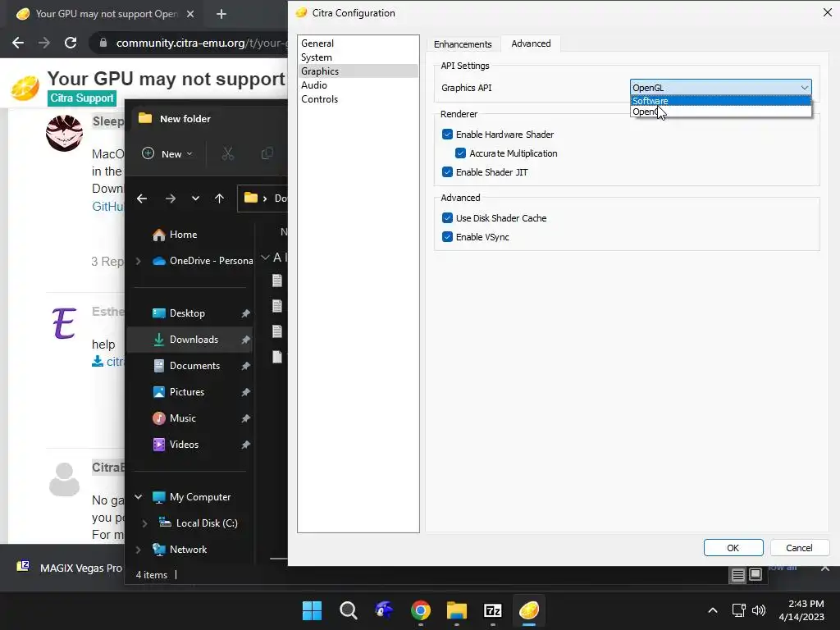Open File Explorer from the taskbar
Image resolution: width=840 pixels, height=630 pixels.
[x=456, y=610]
